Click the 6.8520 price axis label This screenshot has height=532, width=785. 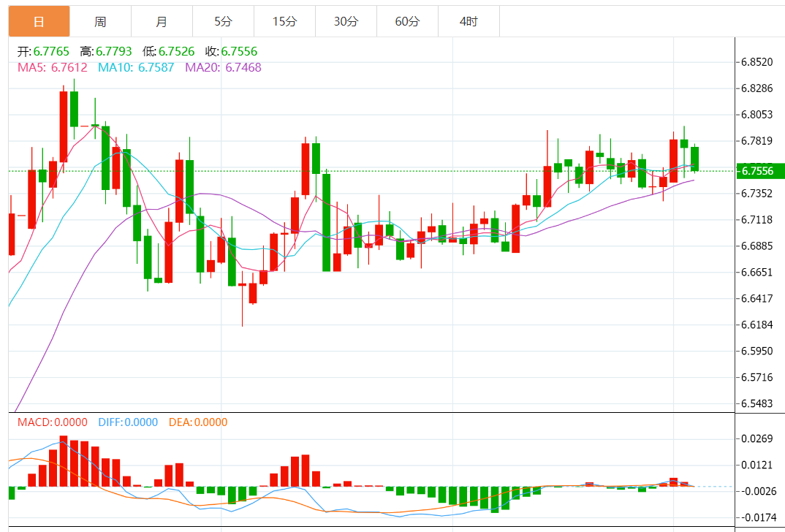tap(757, 63)
